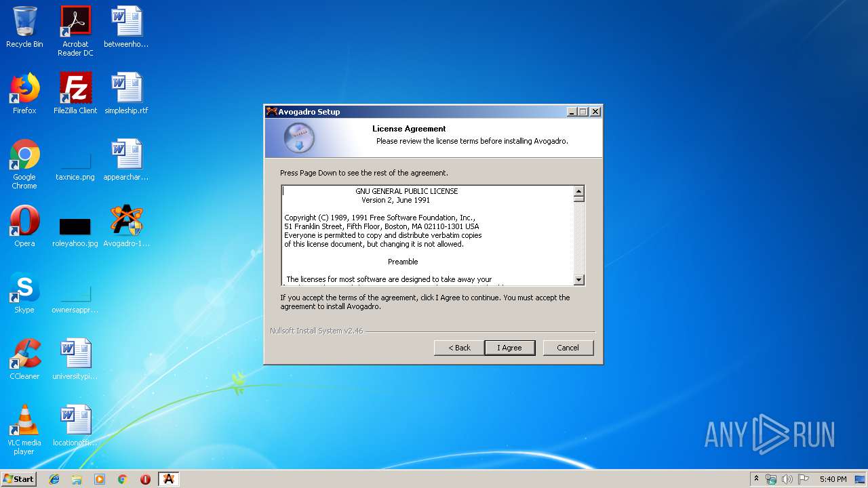Open Acrobat Reader DC desktop shortcut
The width and height of the screenshot is (868, 488).
click(x=75, y=31)
